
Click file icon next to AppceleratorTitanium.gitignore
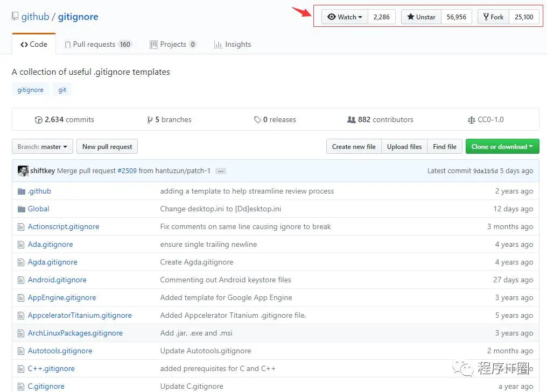tap(21, 316)
